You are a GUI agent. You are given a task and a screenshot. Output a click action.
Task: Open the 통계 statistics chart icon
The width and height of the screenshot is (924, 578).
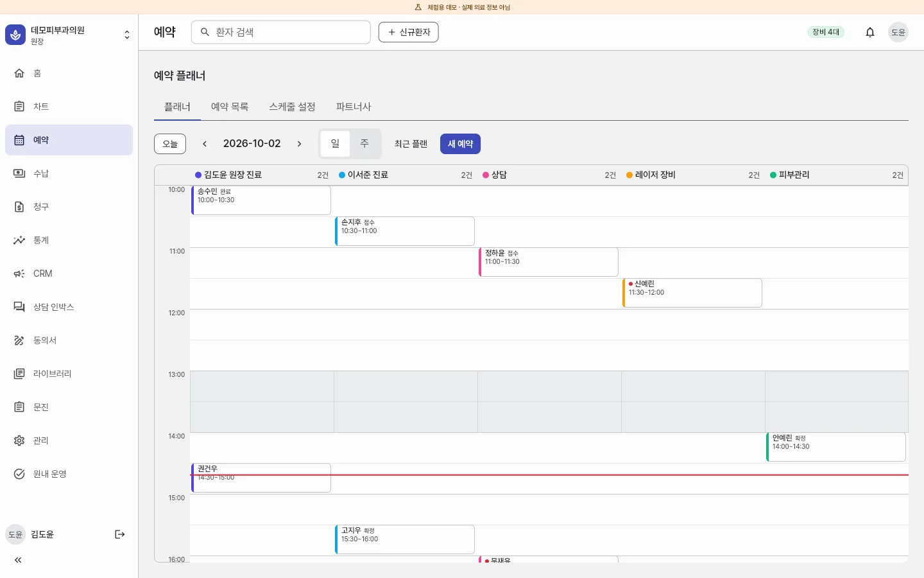(19, 240)
